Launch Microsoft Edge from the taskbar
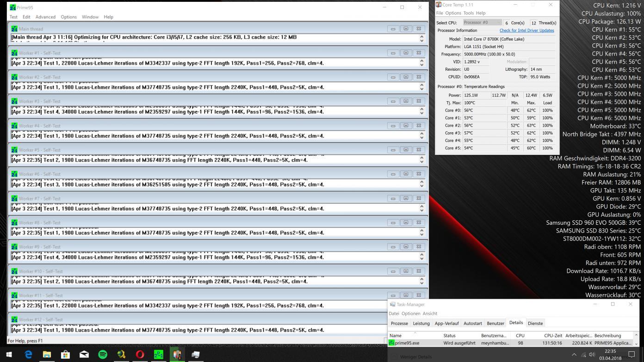The width and height of the screenshot is (644, 362). tap(29, 355)
